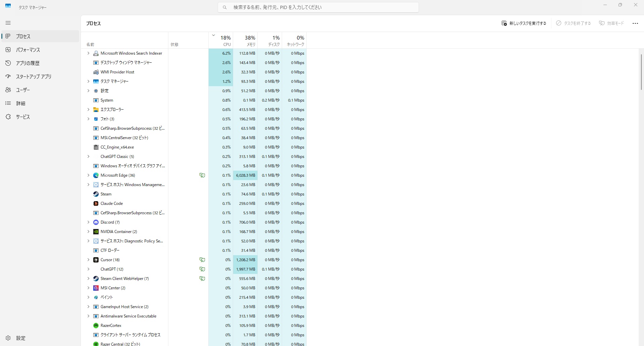Click the RazerCortex process icon
The width and height of the screenshot is (644, 346).
[96, 326]
